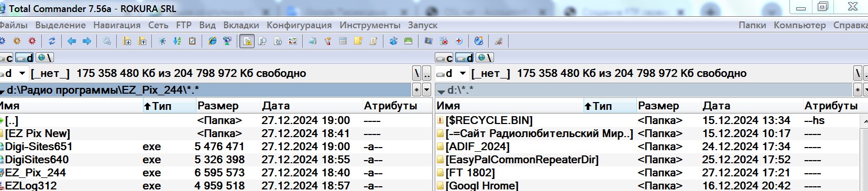Select network drive button in left panel

tap(45, 58)
